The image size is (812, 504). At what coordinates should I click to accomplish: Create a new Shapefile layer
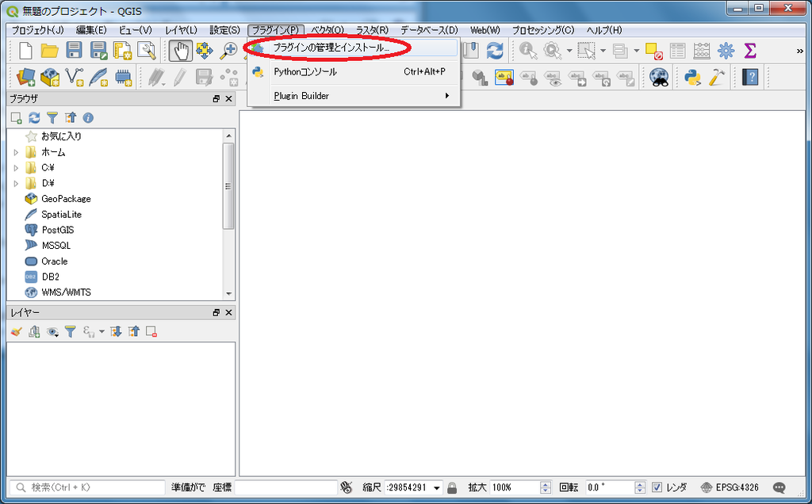coord(74,77)
